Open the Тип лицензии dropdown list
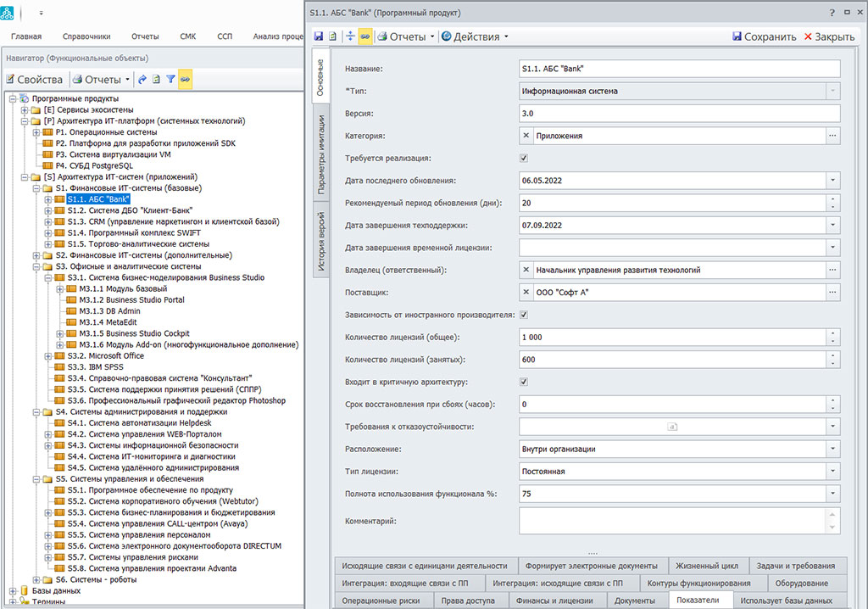868x609 pixels. [832, 471]
